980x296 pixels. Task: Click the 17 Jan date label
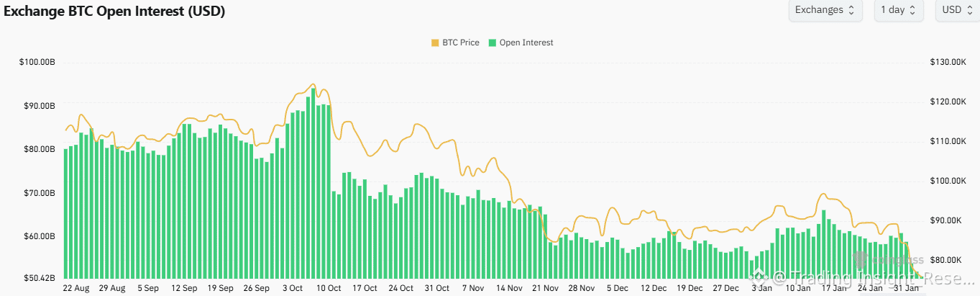click(833, 288)
